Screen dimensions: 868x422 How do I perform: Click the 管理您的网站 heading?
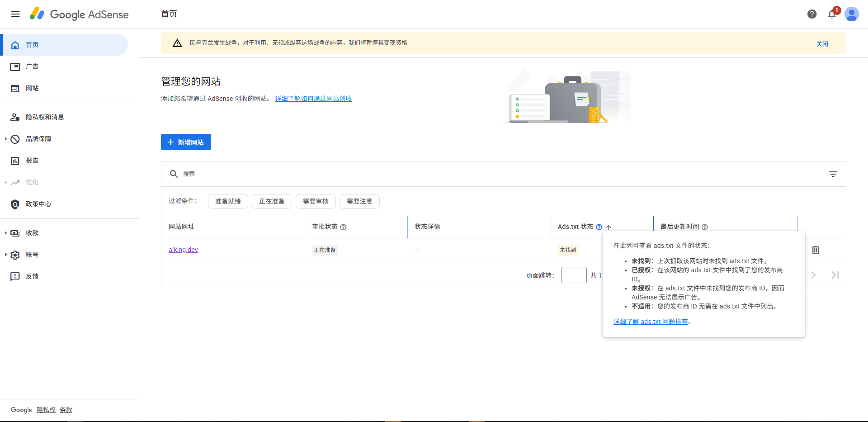tap(191, 81)
